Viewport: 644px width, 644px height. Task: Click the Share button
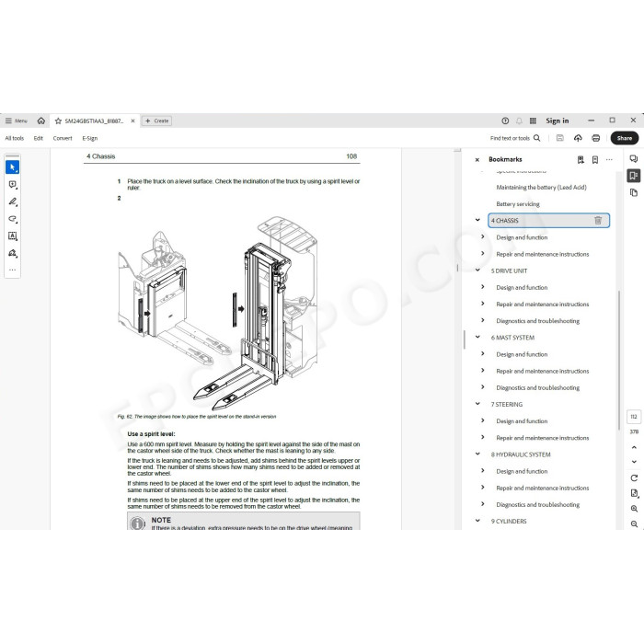coord(625,138)
